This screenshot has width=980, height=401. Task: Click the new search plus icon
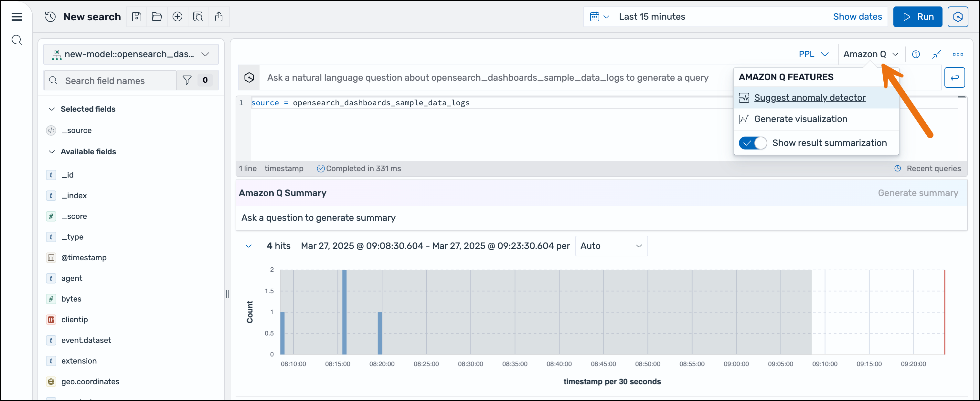click(x=177, y=17)
